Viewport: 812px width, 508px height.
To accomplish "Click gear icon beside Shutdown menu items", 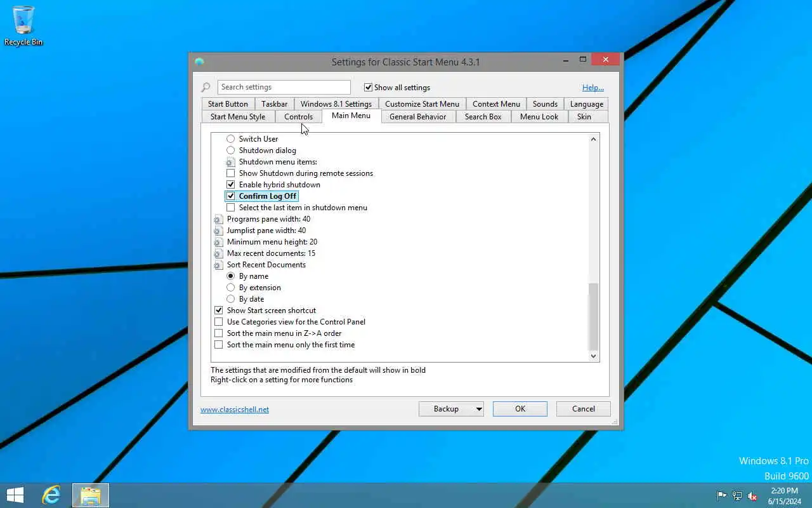I will point(230,162).
